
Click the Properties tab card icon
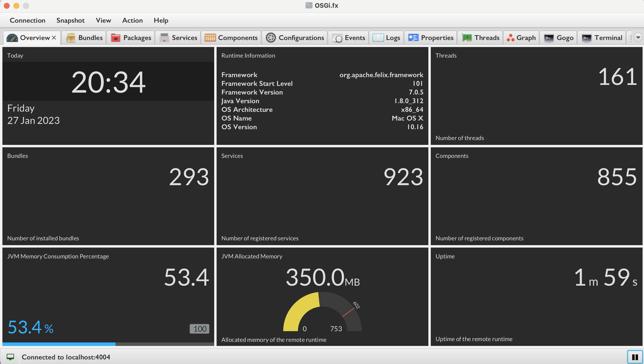point(413,38)
